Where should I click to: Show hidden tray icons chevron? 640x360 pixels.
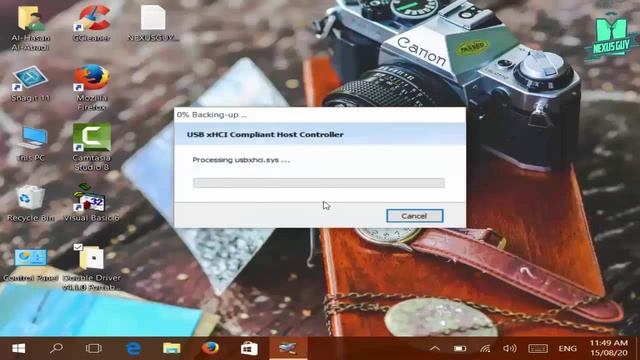point(435,349)
